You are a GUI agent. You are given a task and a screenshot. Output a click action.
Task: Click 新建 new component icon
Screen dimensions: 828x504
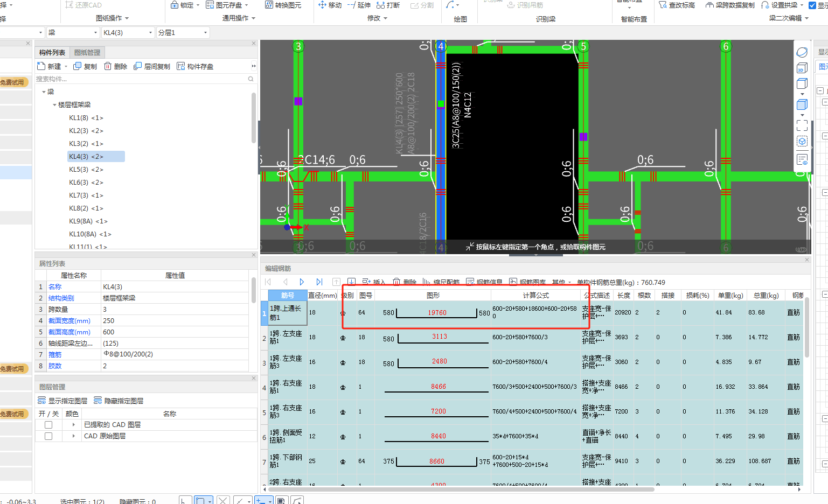(41, 66)
